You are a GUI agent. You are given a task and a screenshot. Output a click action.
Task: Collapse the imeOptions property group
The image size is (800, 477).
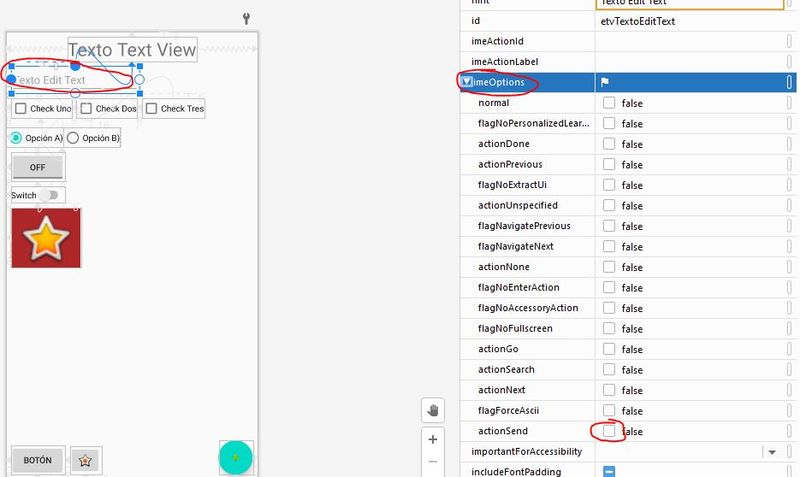[467, 82]
